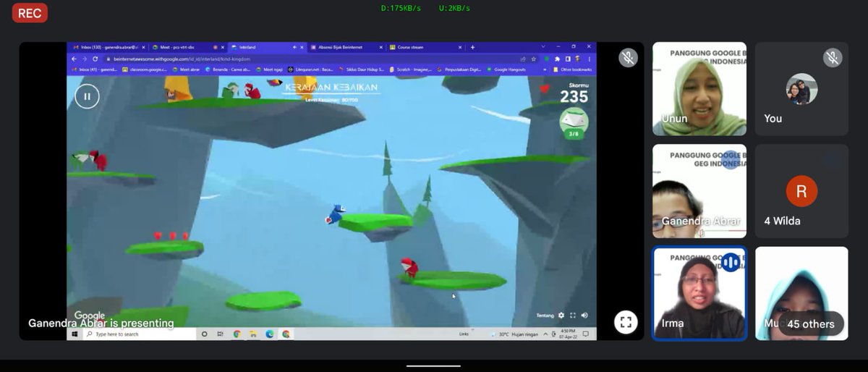This screenshot has width=868, height=372.
Task: Open the Windows notification center
Action: pos(587,334)
